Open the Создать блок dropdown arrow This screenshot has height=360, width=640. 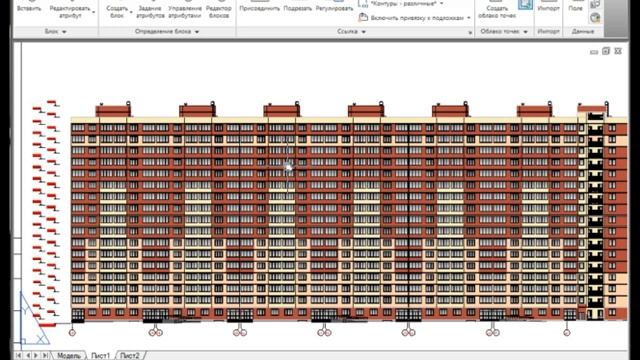tap(131, 12)
